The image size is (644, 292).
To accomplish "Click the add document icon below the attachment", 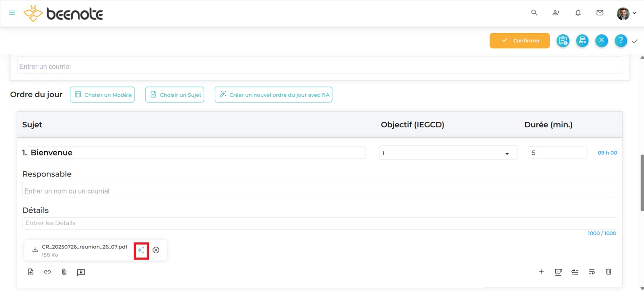I will click(x=31, y=272).
